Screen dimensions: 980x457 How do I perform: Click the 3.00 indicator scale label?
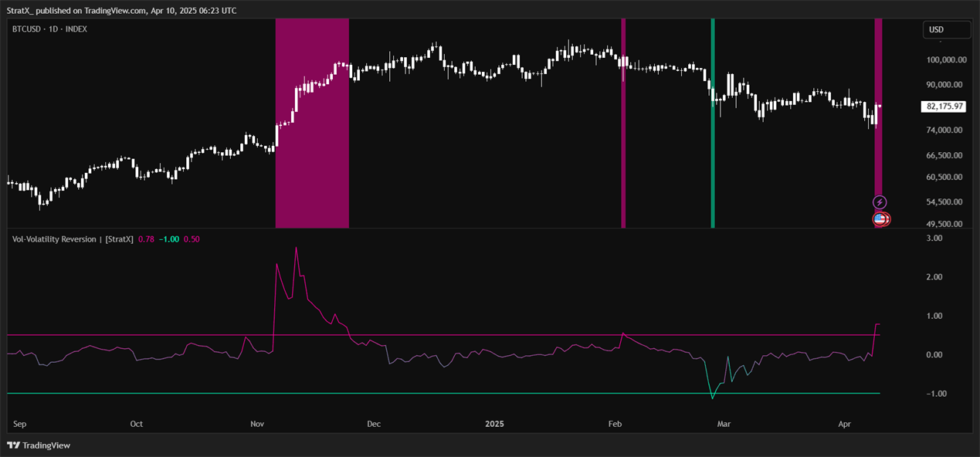coord(933,238)
